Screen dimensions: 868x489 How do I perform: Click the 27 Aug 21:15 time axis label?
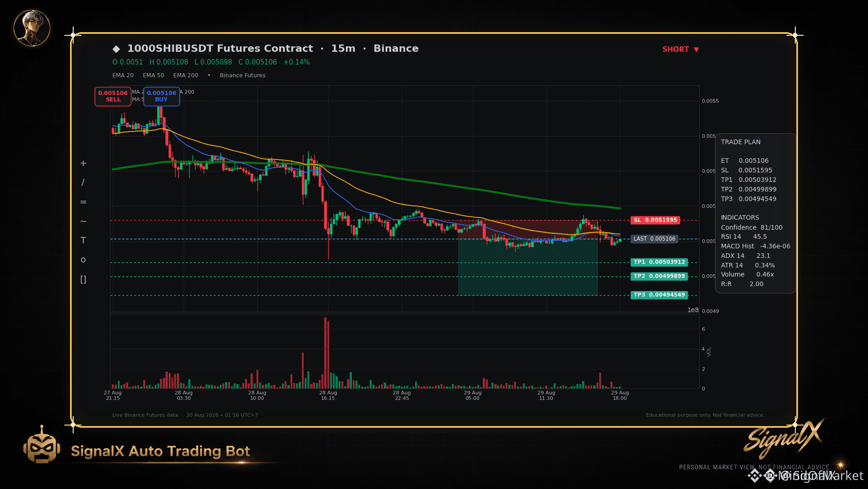(113, 395)
